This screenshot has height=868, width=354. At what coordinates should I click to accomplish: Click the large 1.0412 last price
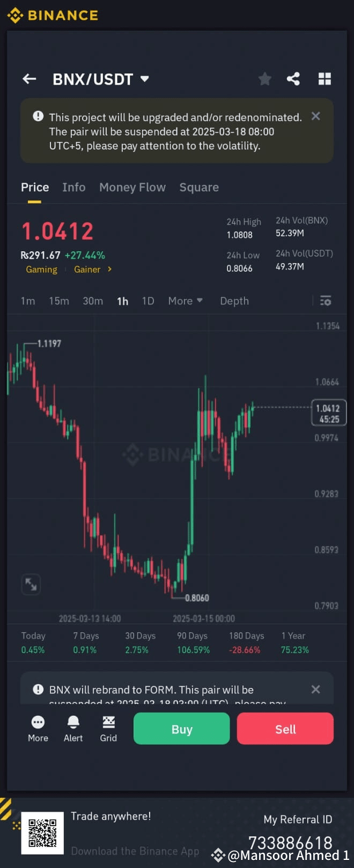click(x=57, y=231)
